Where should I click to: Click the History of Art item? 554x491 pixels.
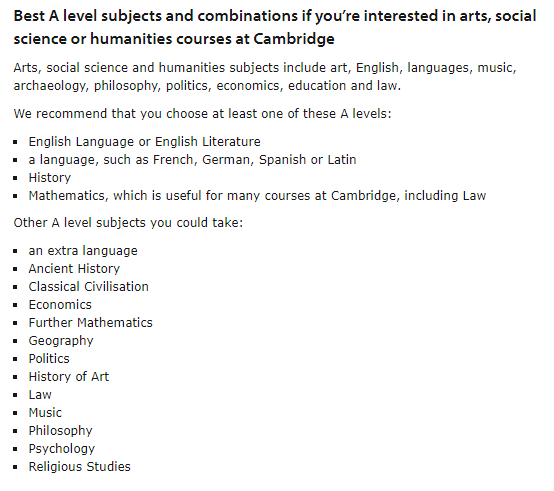(x=69, y=377)
